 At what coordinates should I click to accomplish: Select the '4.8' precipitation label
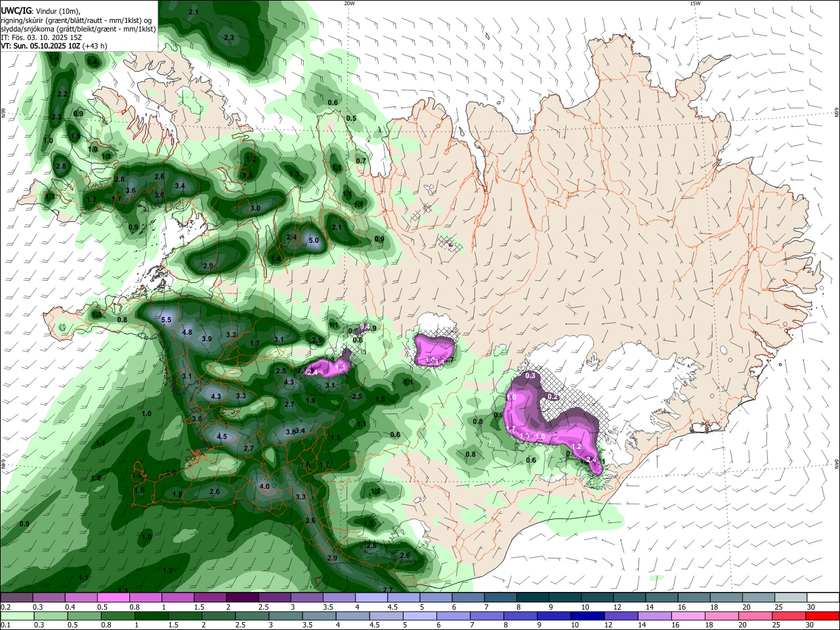187,332
